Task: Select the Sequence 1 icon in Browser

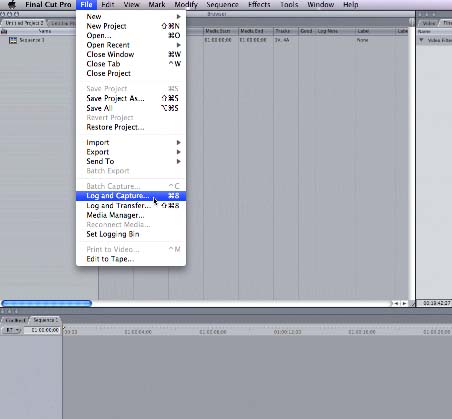Action: (13, 40)
